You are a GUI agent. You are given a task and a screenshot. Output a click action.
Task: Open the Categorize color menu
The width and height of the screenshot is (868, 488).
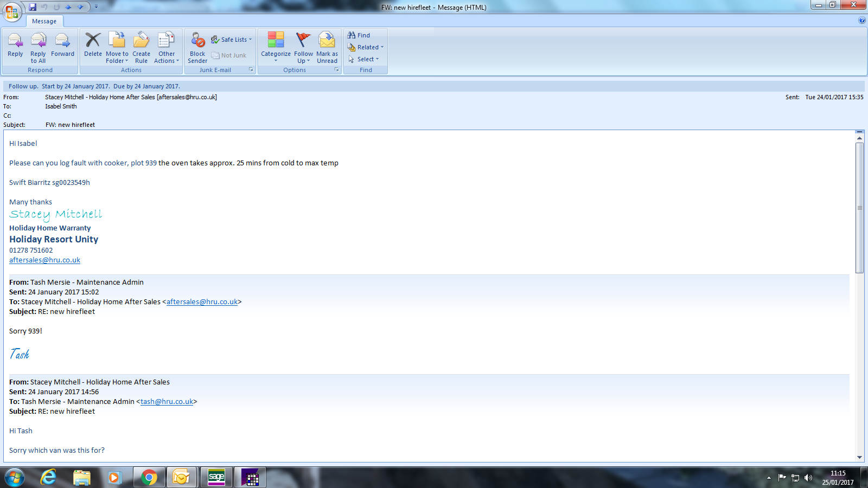276,48
